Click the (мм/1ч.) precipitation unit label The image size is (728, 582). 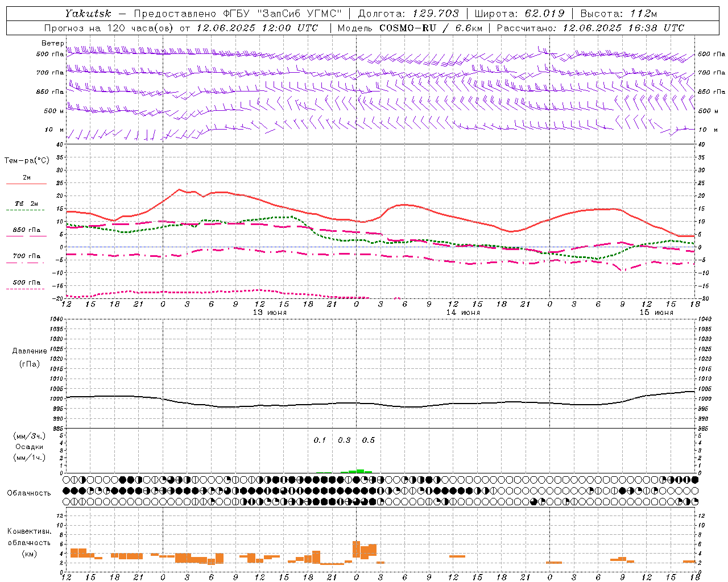click(x=30, y=458)
